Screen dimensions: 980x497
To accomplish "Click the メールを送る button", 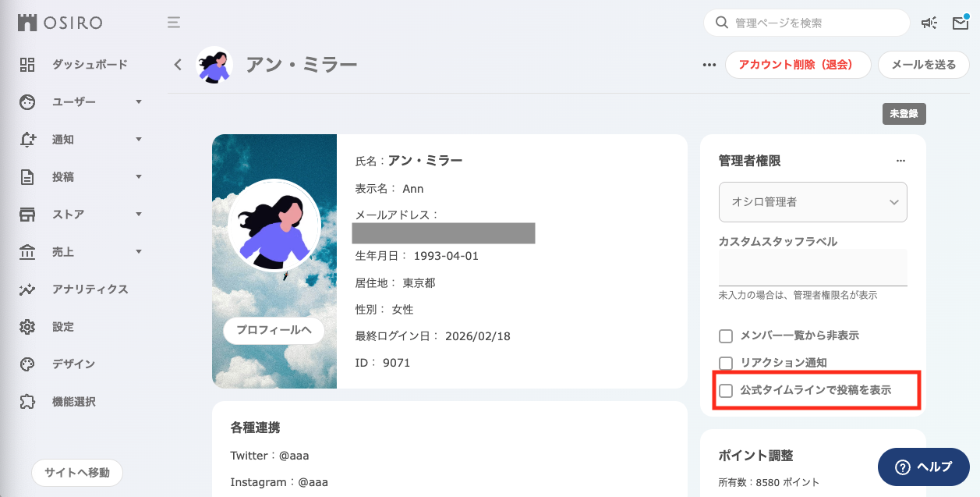I will tap(923, 65).
